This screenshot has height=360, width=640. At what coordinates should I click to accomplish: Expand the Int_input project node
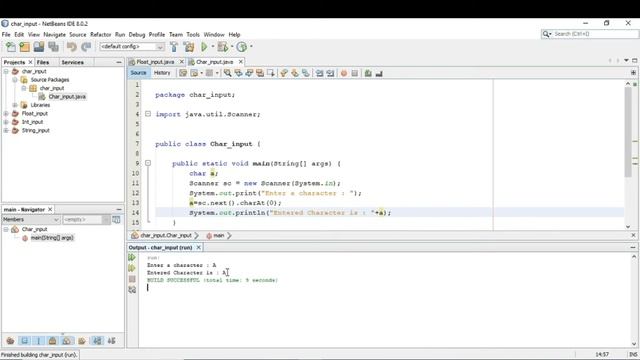[x=6, y=122]
